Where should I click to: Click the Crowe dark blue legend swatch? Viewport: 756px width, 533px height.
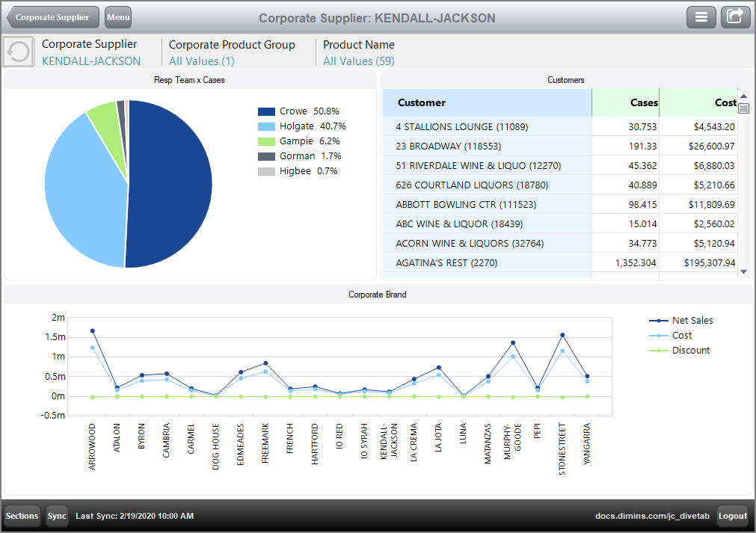pos(266,111)
